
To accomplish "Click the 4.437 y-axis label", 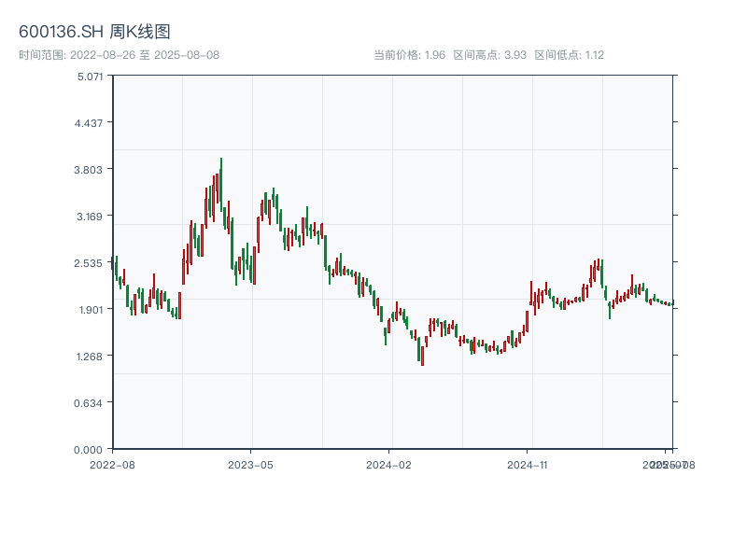I will 90,123.
